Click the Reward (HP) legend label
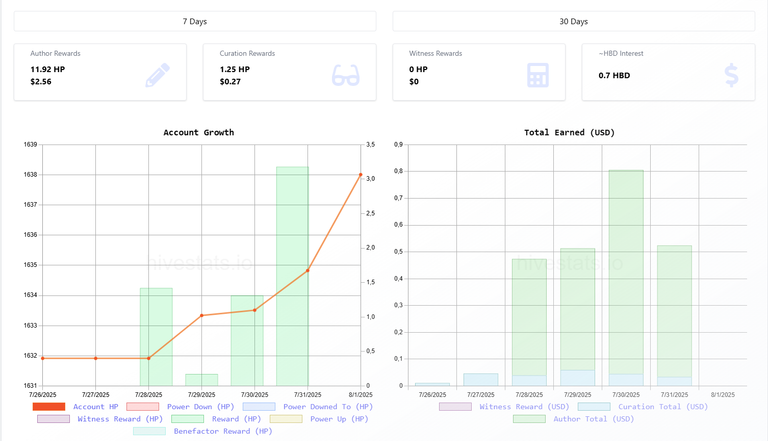The width and height of the screenshot is (768, 441). pos(237,419)
